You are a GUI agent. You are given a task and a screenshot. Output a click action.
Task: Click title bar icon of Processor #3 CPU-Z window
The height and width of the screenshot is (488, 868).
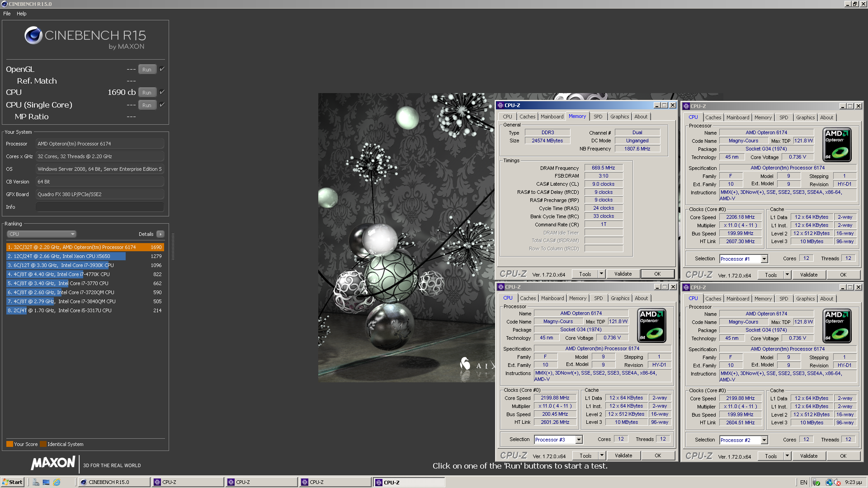(x=501, y=287)
